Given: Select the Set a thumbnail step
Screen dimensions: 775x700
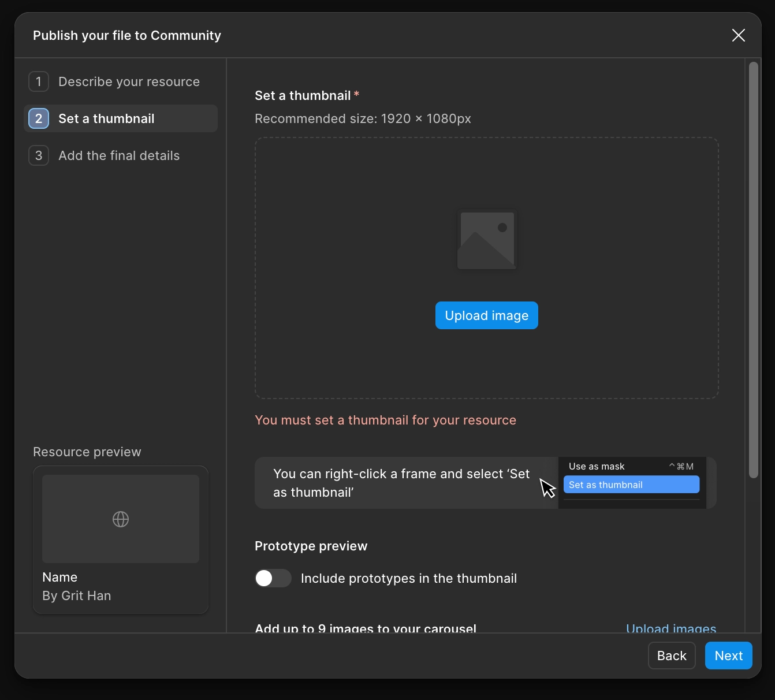Looking at the screenshot, I should (x=106, y=118).
